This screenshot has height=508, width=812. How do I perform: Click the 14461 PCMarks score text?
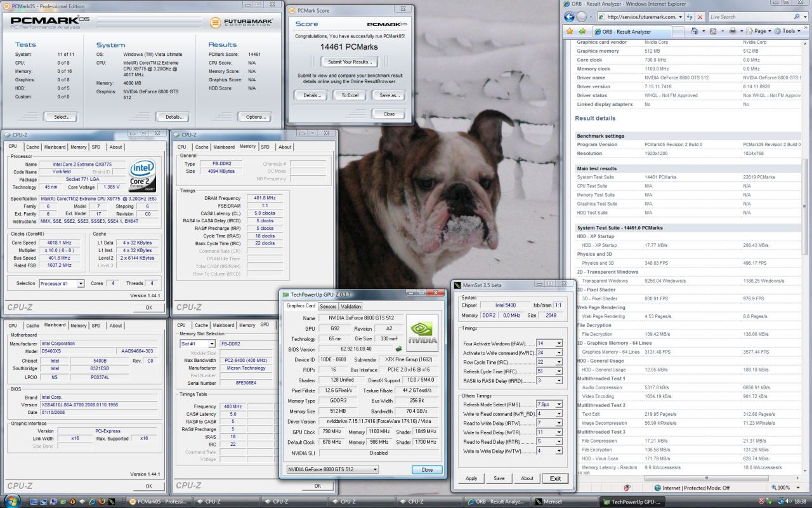click(x=349, y=46)
